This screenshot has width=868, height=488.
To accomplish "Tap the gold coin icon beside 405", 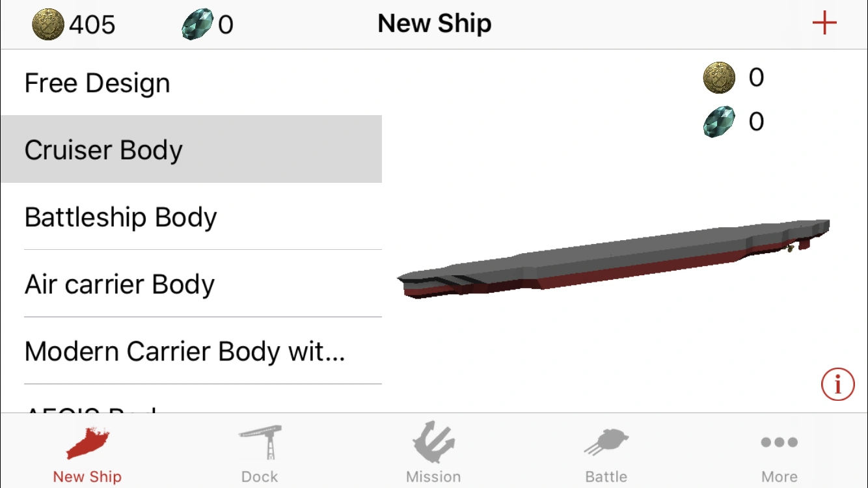I will pos(48,25).
